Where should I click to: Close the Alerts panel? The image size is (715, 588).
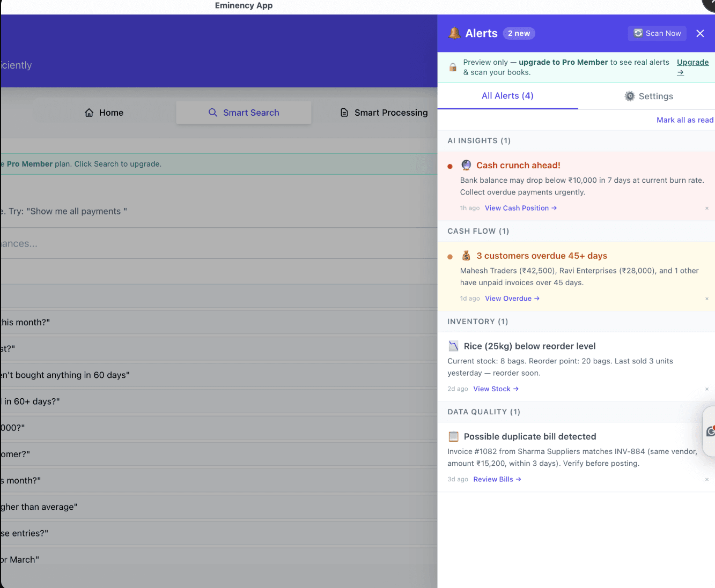click(x=700, y=33)
